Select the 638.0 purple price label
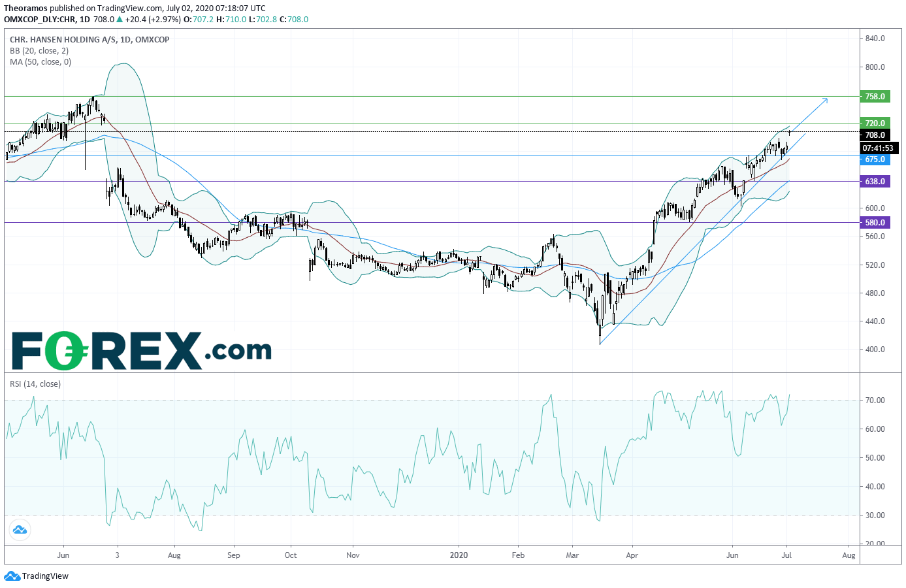The height and width of the screenshot is (588, 906). [x=875, y=181]
